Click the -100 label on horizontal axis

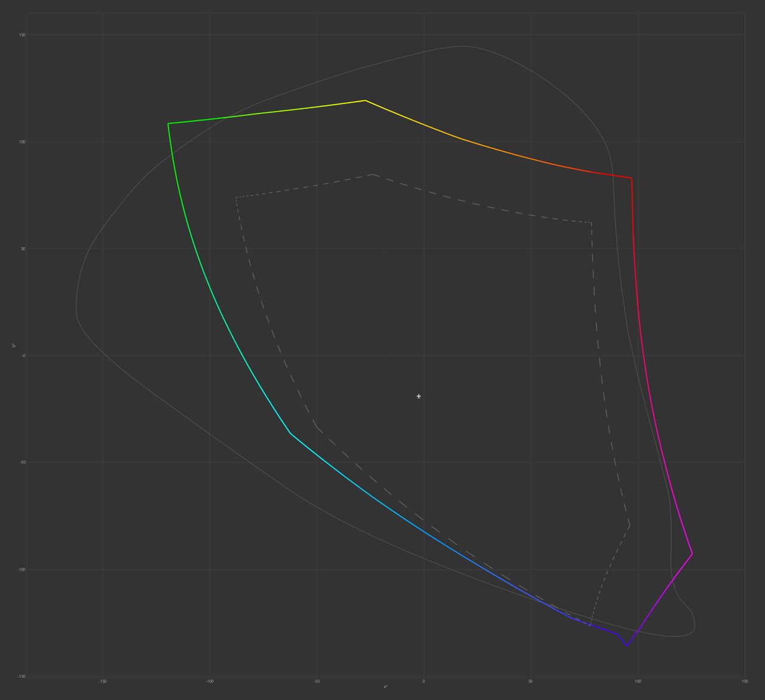(209, 681)
